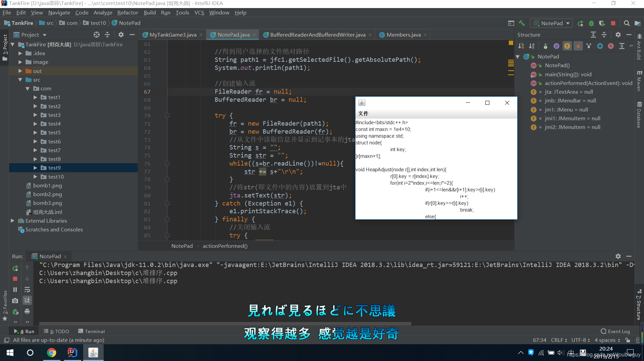This screenshot has width=644, height=361.
Task: Toggle Show Properties in Structure toolbar
Action: point(556,46)
